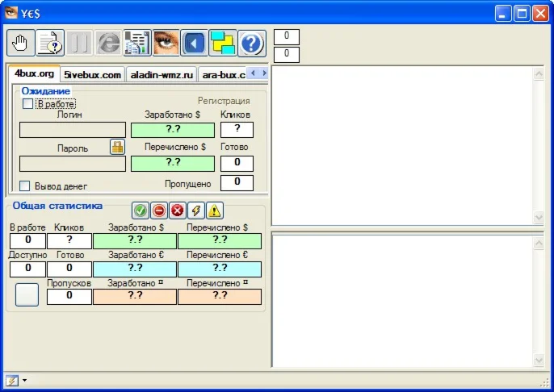The height and width of the screenshot is (392, 554).
Task: Click the red minus circle icon
Action: (x=159, y=211)
